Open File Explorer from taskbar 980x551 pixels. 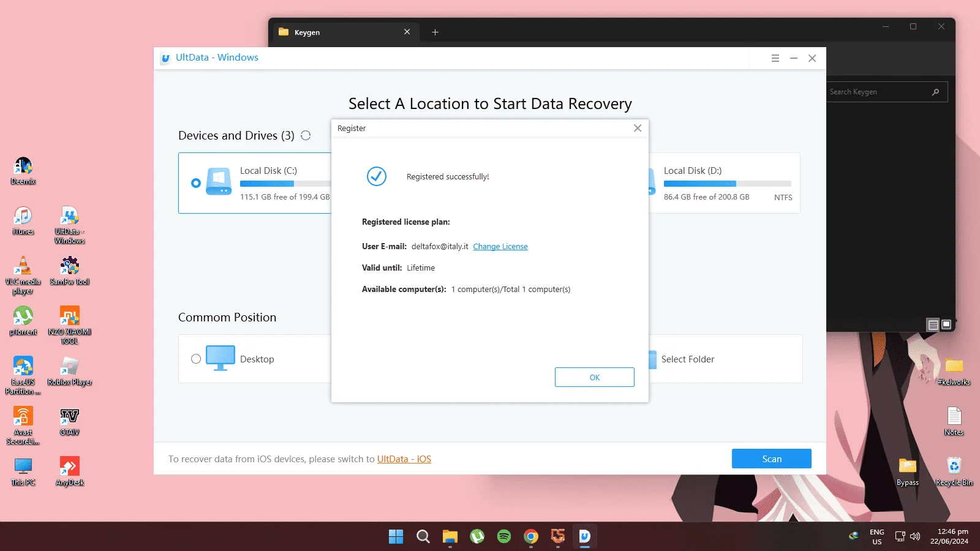pyautogui.click(x=450, y=536)
